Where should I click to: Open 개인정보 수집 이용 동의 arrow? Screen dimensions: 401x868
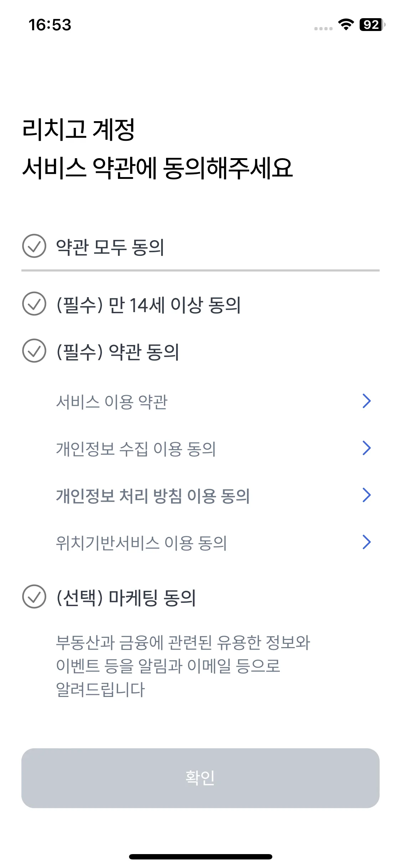367,448
